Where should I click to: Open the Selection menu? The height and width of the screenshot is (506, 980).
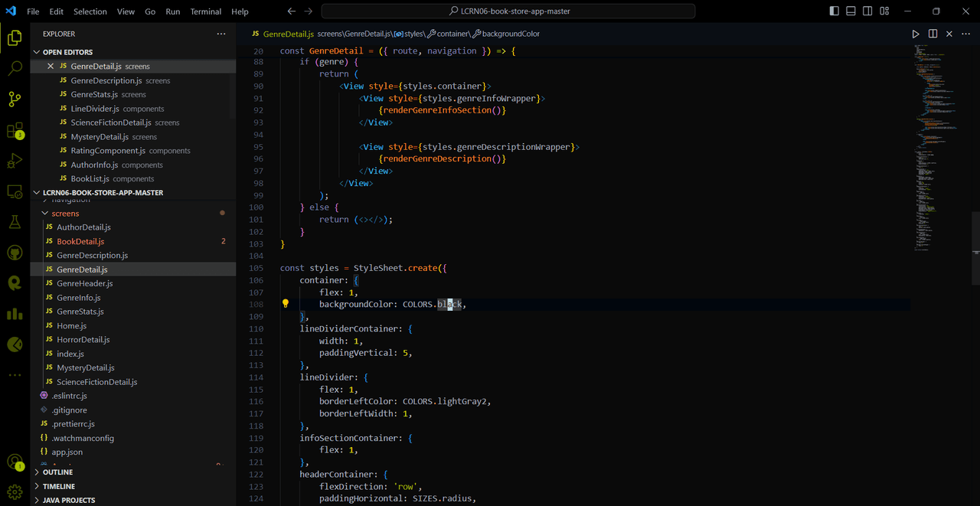(90, 11)
